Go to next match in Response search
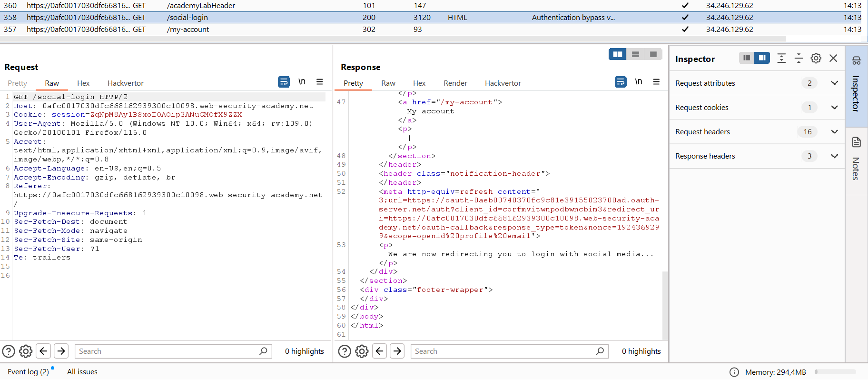Screen dimensions: 868x380 [x=397, y=351]
